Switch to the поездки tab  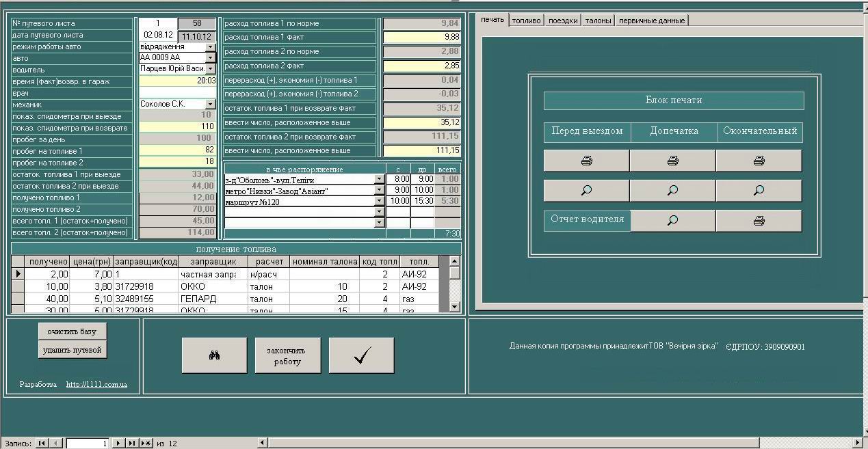coord(563,21)
